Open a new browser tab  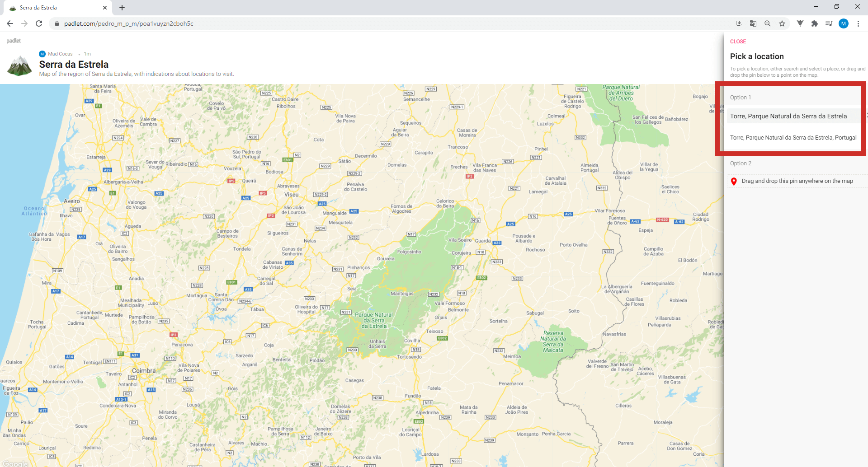pyautogui.click(x=122, y=8)
